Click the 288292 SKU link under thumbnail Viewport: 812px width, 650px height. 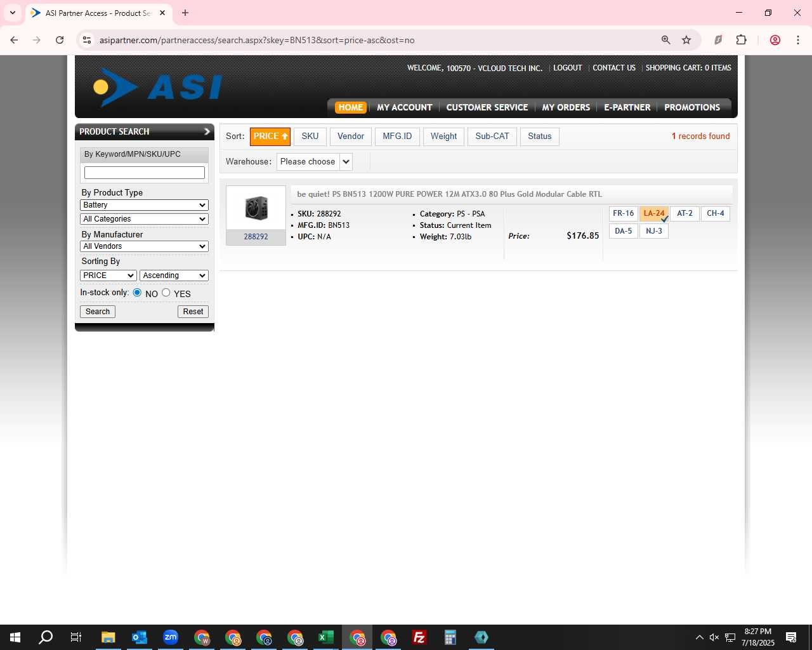pyautogui.click(x=256, y=237)
